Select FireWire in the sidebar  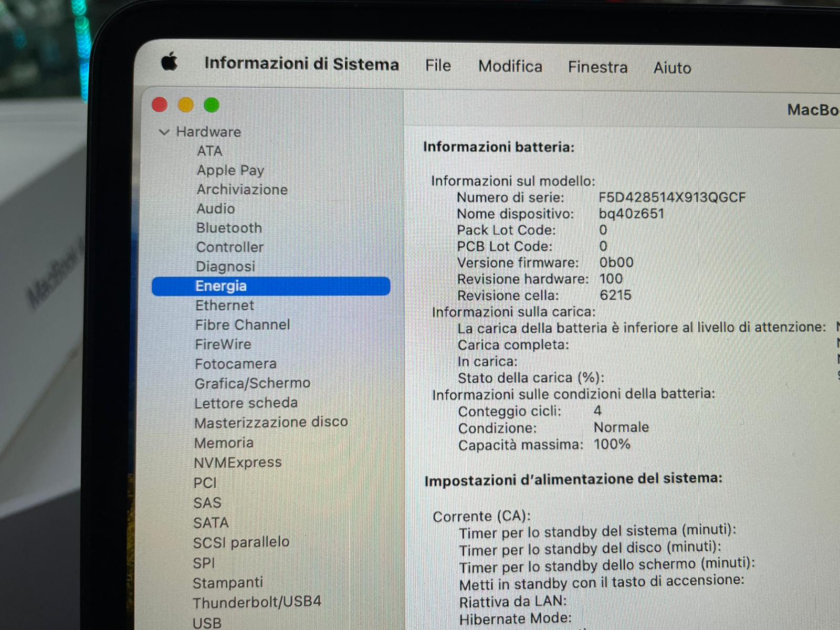pyautogui.click(x=223, y=344)
